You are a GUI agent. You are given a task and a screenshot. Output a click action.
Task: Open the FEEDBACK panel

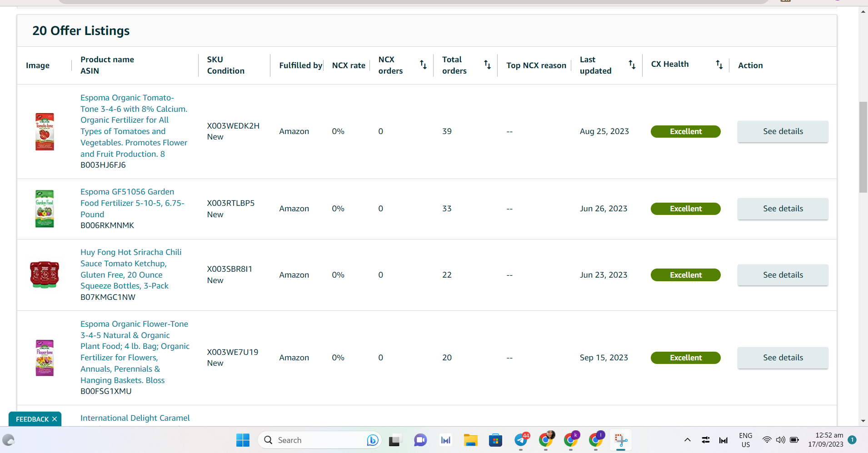pos(32,419)
